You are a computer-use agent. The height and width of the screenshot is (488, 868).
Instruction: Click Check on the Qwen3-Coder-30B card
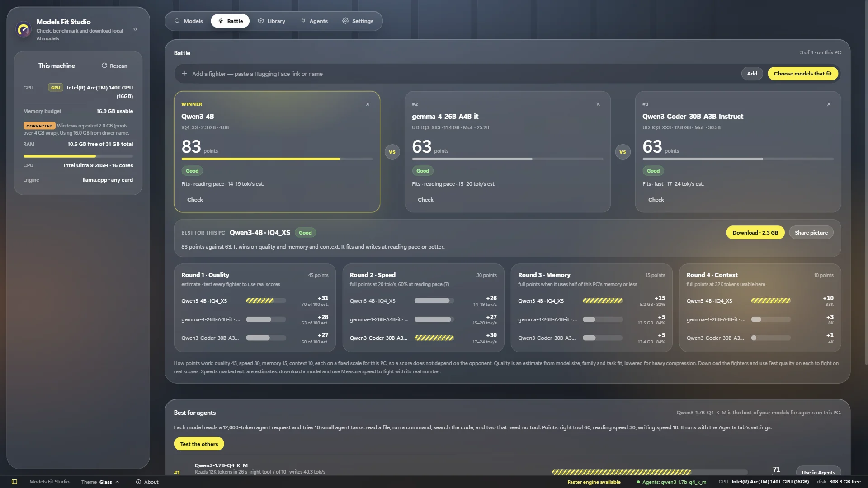pyautogui.click(x=656, y=199)
